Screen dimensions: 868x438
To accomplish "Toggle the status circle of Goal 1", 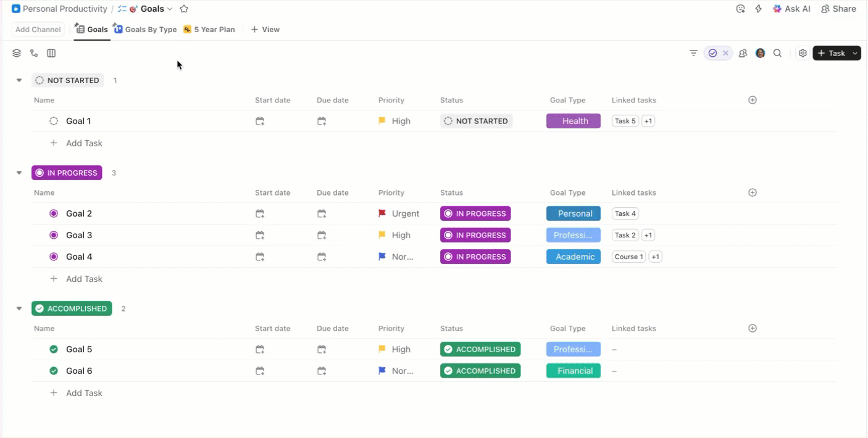I will pos(54,122).
